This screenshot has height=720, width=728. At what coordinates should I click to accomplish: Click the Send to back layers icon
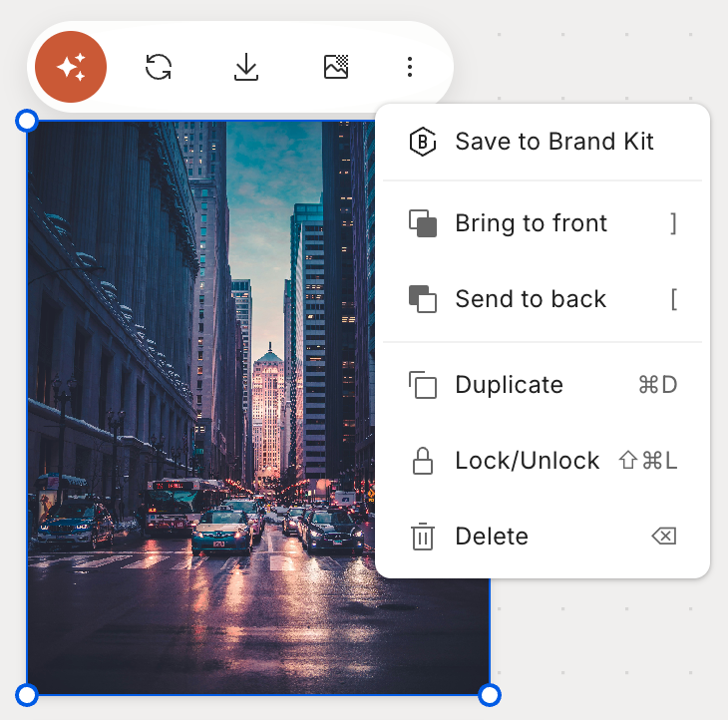(x=423, y=299)
